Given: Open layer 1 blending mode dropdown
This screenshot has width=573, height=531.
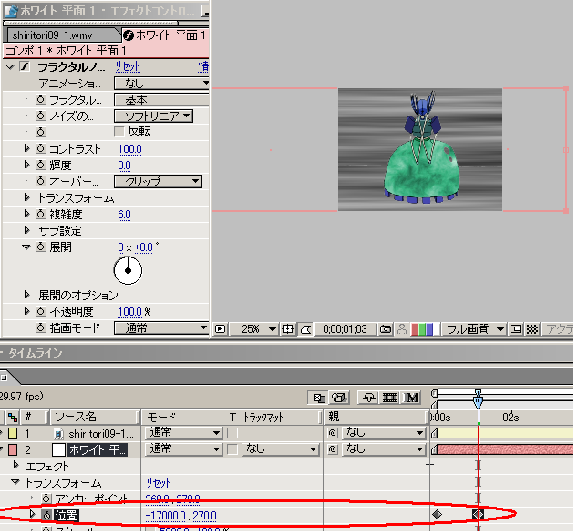Looking at the screenshot, I should tap(183, 433).
